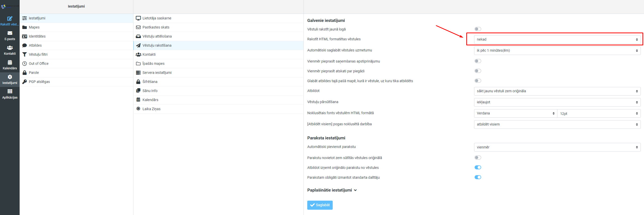Enable Vēstuli rakstīt jaunā logā toggle
Screen dimensions: 644x215
pos(477,29)
